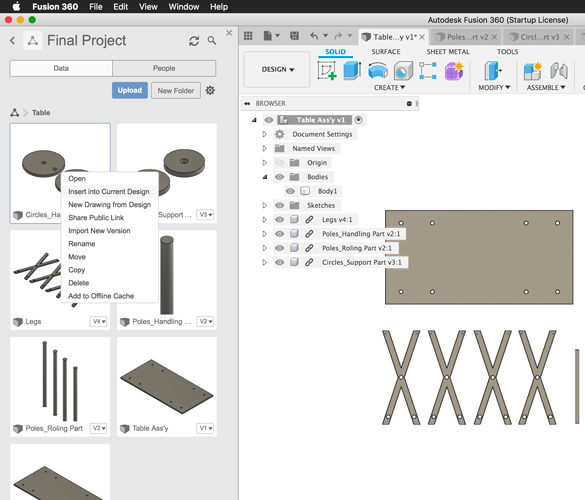Open Legs version V4 dropdown

click(99, 321)
